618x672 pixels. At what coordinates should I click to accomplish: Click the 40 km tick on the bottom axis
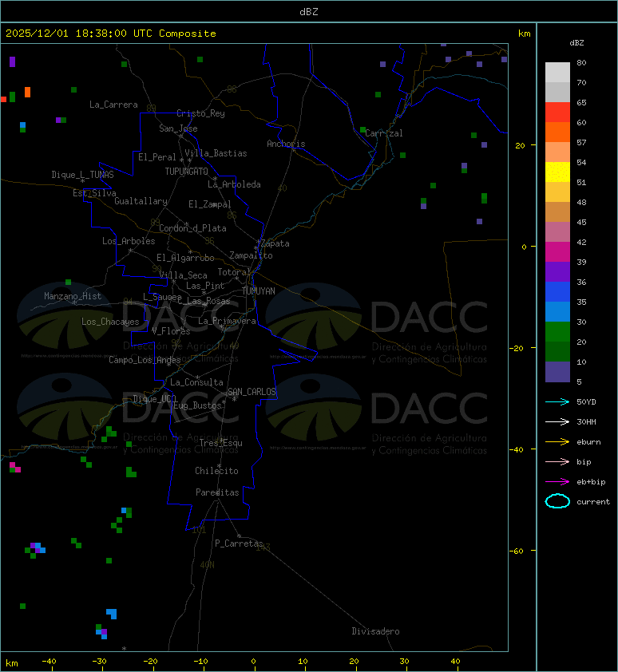point(455,662)
